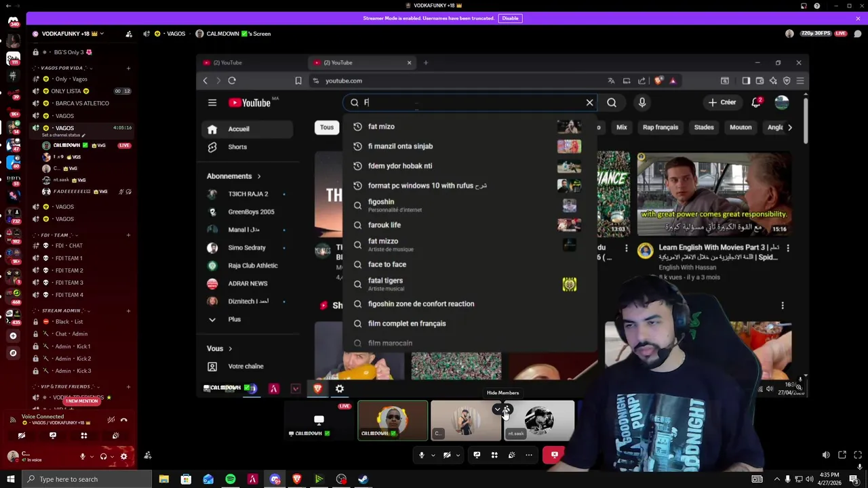The height and width of the screenshot is (488, 868).
Task: Mute microphone in the user panel
Action: 83,457
